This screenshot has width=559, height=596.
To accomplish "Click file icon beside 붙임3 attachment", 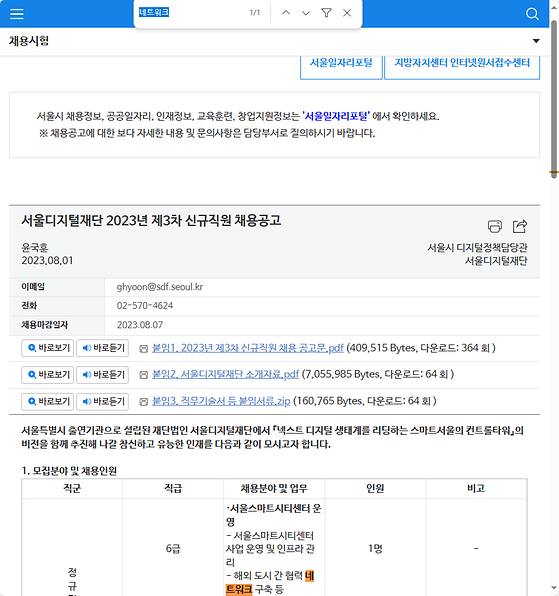I will [x=143, y=402].
